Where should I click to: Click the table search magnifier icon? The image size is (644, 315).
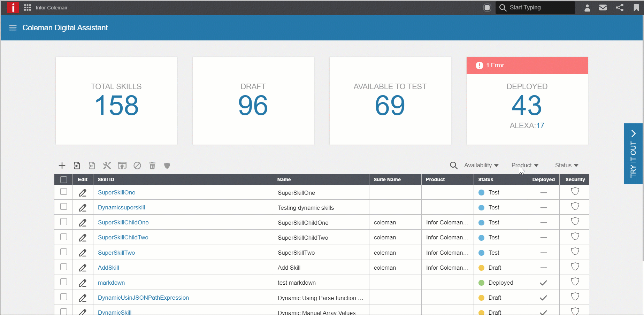[x=454, y=166]
